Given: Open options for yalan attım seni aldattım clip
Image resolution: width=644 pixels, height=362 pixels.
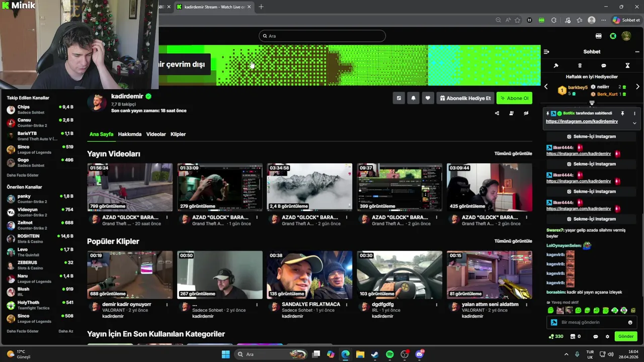Looking at the screenshot, I should pyautogui.click(x=526, y=304).
